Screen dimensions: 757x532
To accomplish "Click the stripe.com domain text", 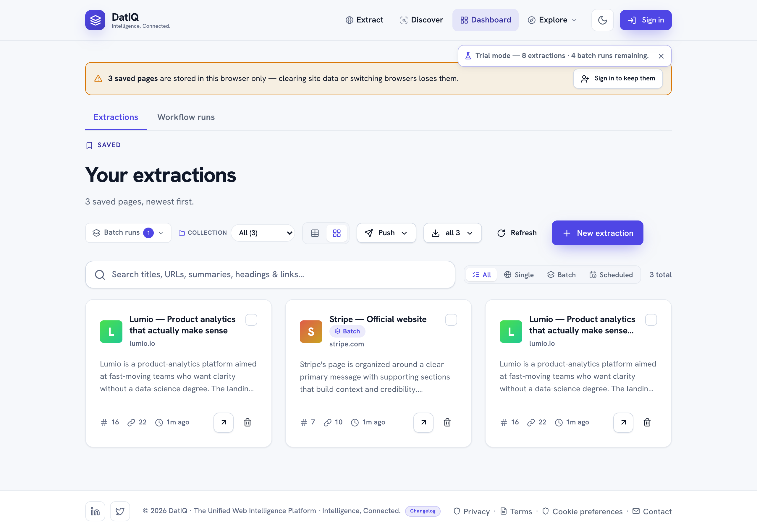I will [x=347, y=344].
